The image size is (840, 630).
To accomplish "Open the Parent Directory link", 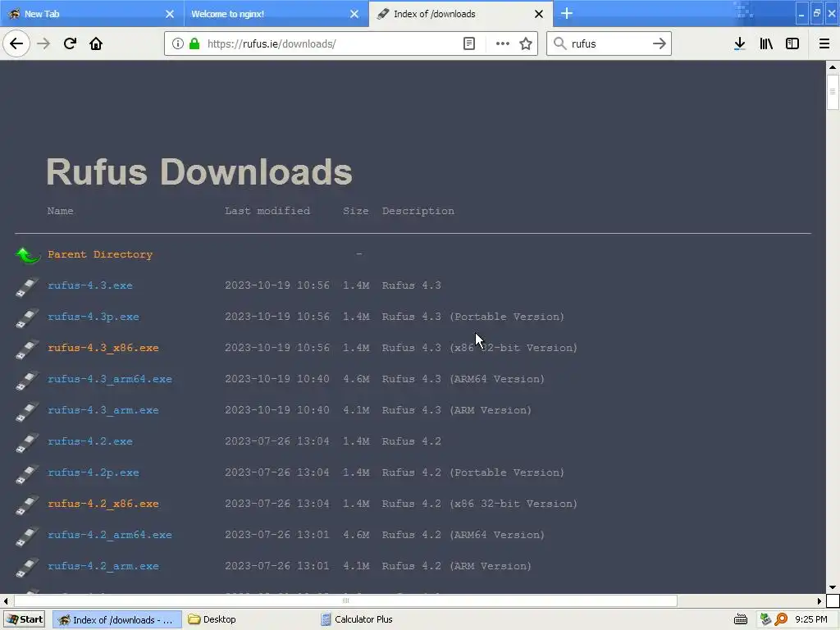I will click(x=100, y=254).
